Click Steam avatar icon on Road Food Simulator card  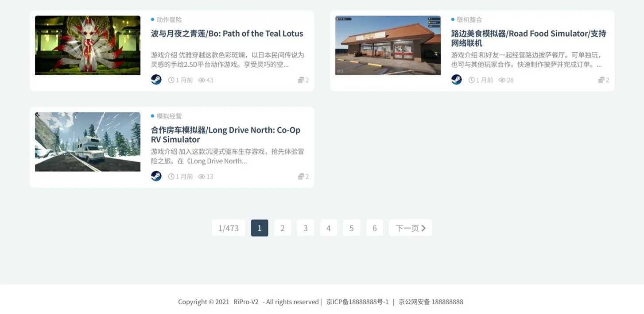(456, 80)
